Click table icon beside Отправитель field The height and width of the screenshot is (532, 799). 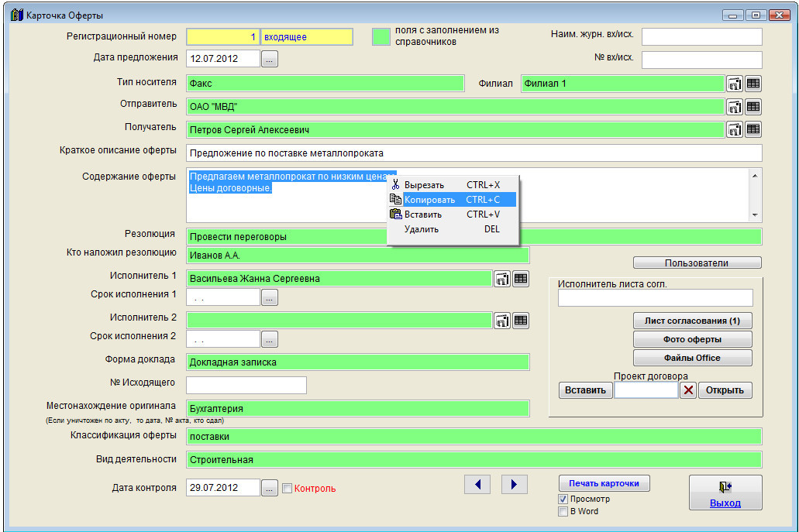(753, 107)
